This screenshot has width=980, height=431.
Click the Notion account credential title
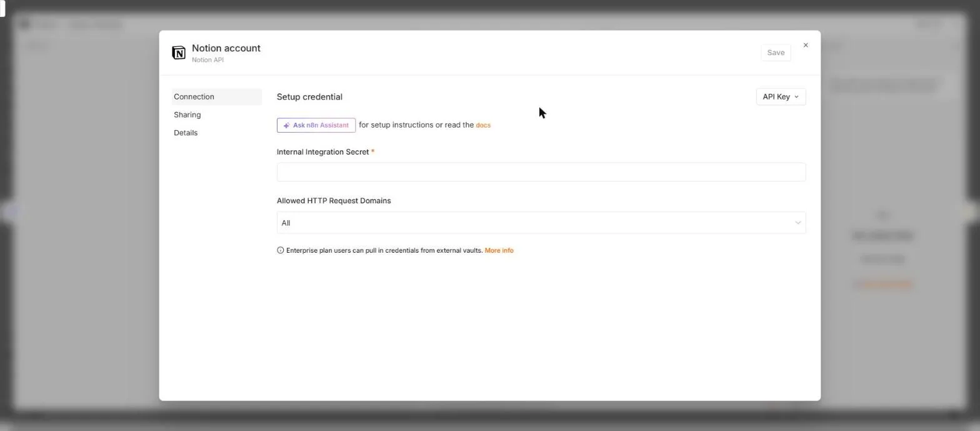(226, 48)
